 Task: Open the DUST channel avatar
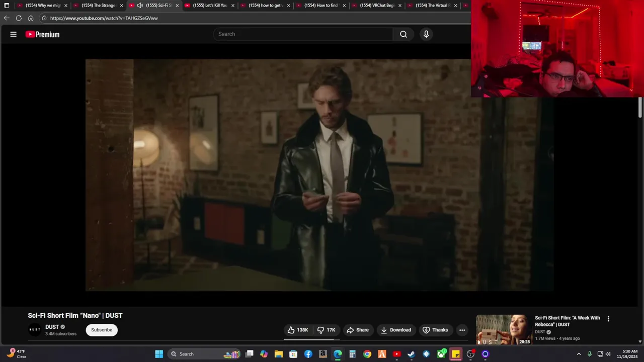[x=35, y=330]
